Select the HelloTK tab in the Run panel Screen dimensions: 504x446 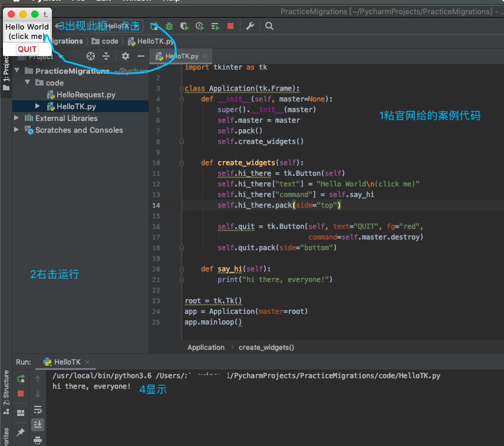pos(67,362)
